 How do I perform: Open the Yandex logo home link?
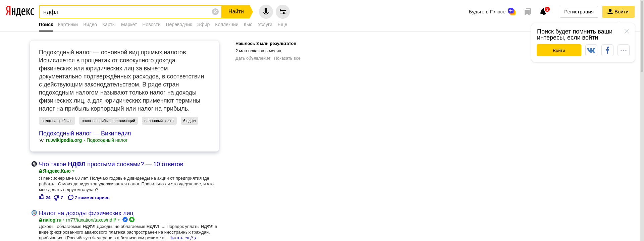(x=20, y=11)
